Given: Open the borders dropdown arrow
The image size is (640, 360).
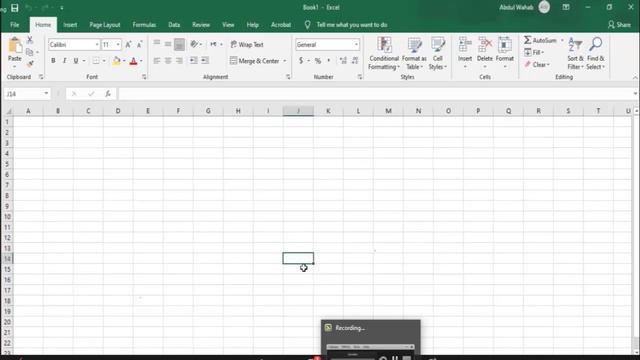Looking at the screenshot, I should [x=104, y=61].
